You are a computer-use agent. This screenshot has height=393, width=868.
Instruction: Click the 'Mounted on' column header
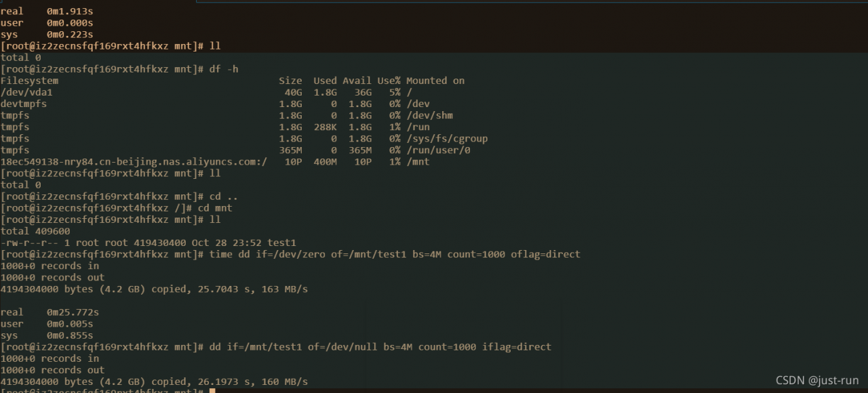(435, 81)
